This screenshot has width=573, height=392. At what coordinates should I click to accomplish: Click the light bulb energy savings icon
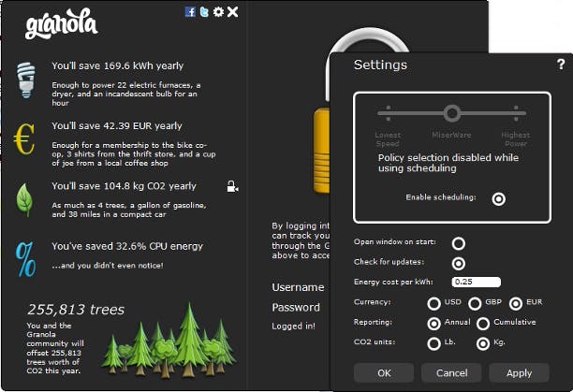tap(26, 80)
